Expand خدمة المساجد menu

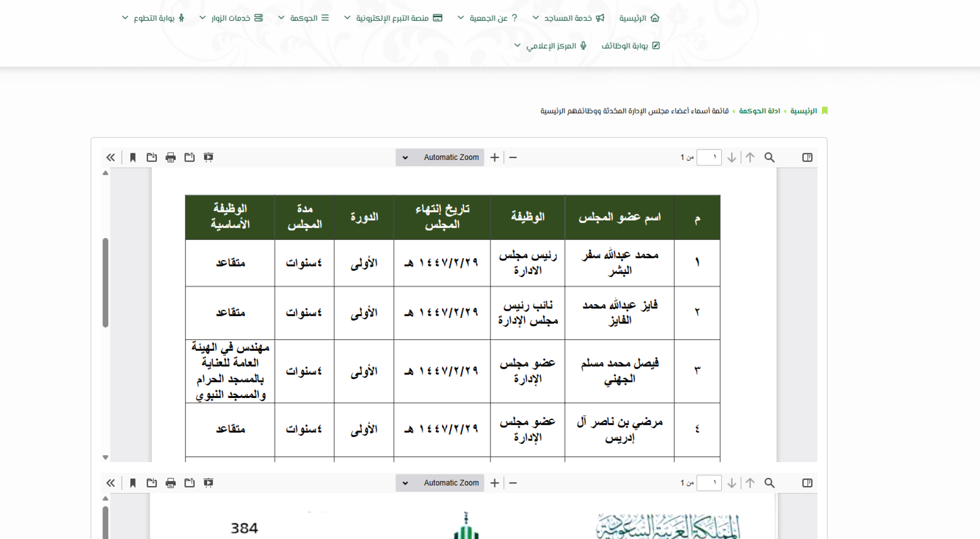click(x=568, y=18)
